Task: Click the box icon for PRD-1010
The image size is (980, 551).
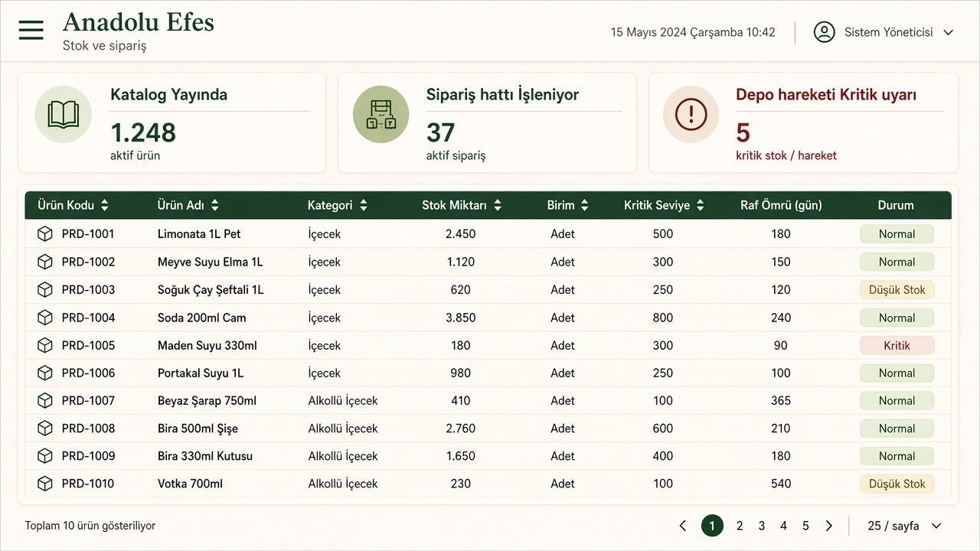Action: [45, 484]
